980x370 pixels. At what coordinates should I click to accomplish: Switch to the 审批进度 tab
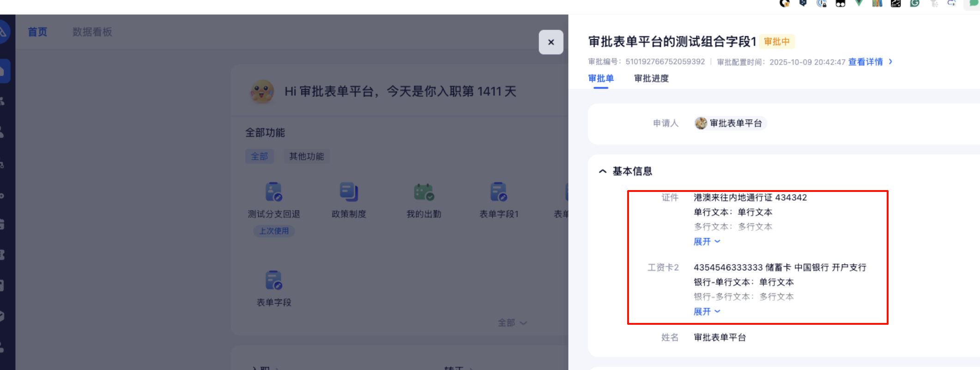click(651, 78)
